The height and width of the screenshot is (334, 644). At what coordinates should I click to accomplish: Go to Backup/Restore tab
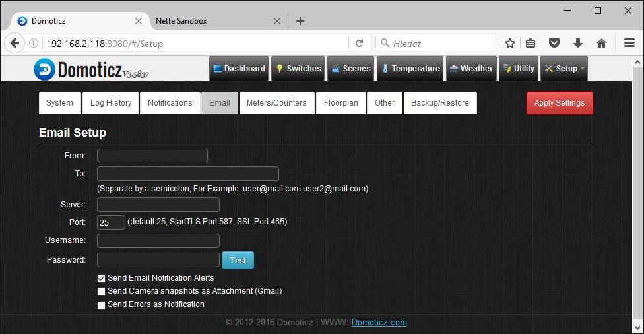(440, 103)
